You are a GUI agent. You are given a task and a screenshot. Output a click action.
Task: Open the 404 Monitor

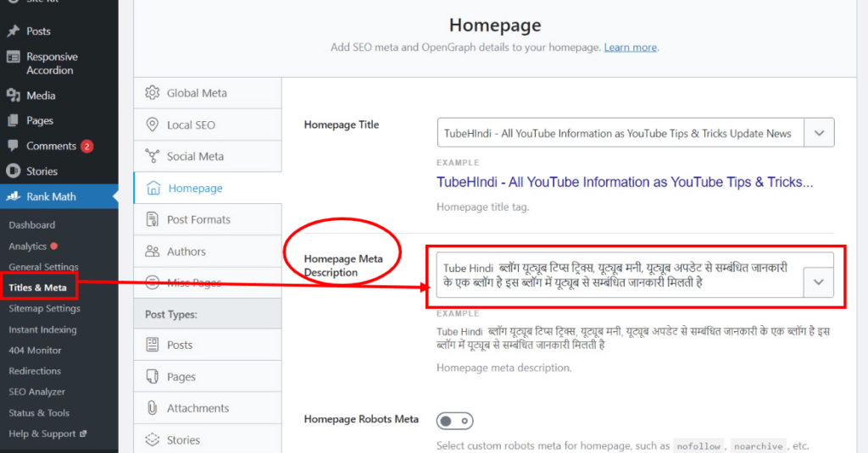coord(35,350)
